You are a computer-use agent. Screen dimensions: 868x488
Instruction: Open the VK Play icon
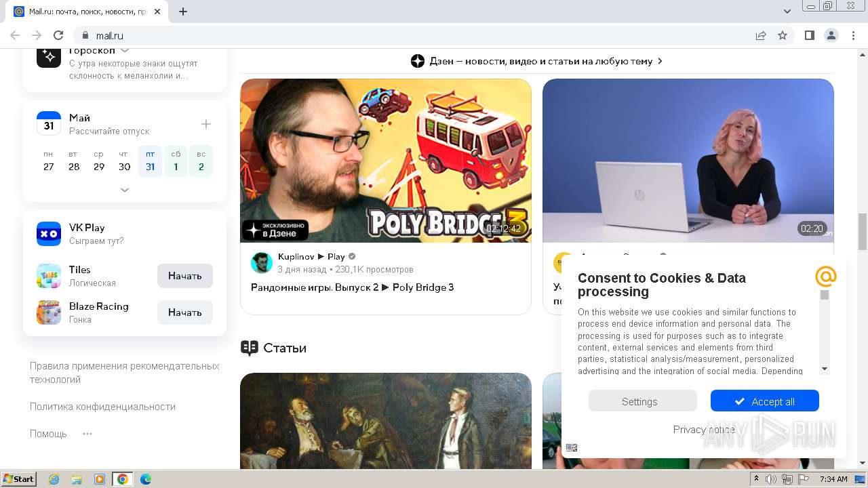pos(49,234)
